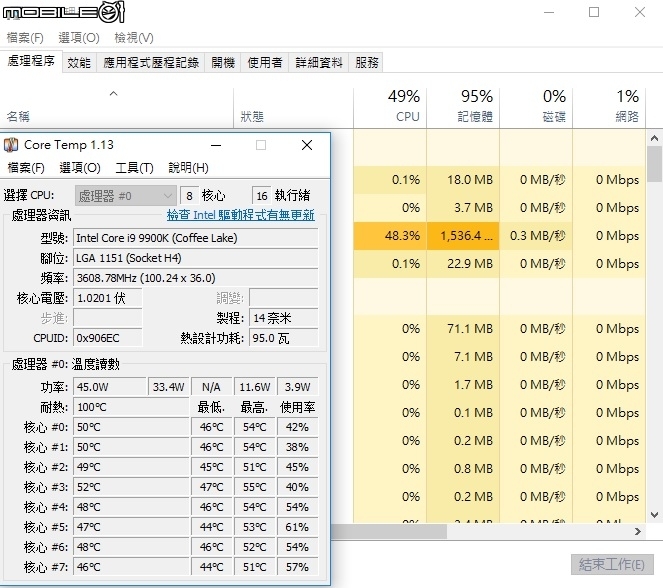The height and width of the screenshot is (588, 663).
Task: Maximize the Task Manager window
Action: (x=594, y=12)
